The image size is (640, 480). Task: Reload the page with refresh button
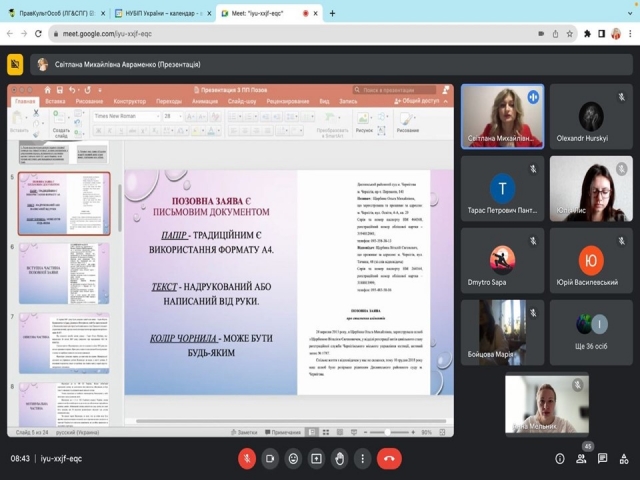point(36,34)
